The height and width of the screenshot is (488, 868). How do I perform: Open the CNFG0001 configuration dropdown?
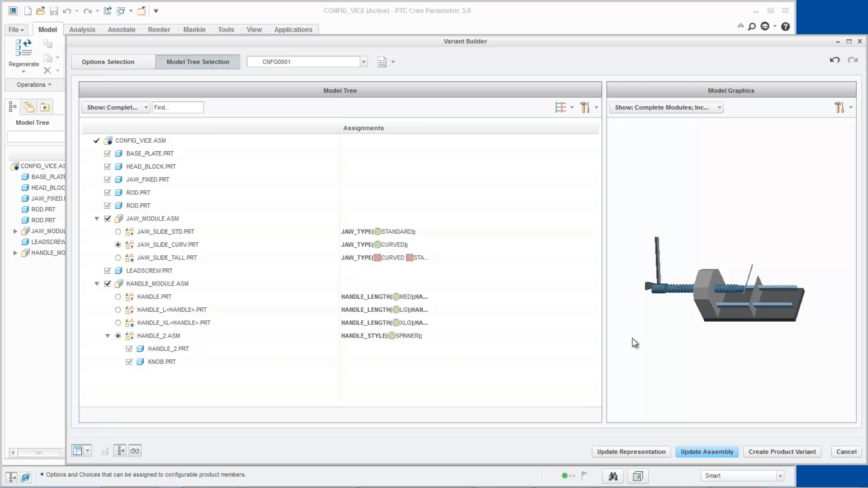click(363, 62)
